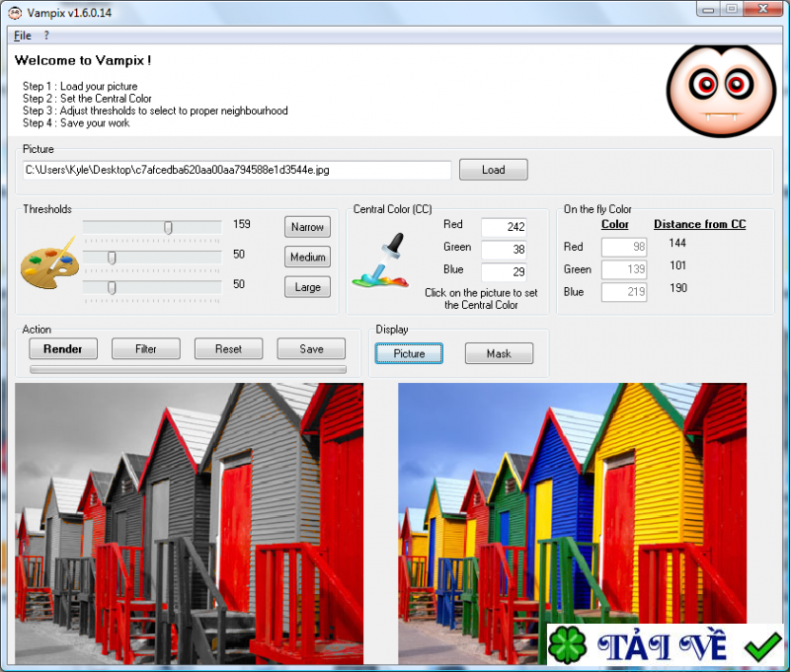Click the render progress bar
Screen dimensions: 790x672
pyautogui.click(x=188, y=369)
